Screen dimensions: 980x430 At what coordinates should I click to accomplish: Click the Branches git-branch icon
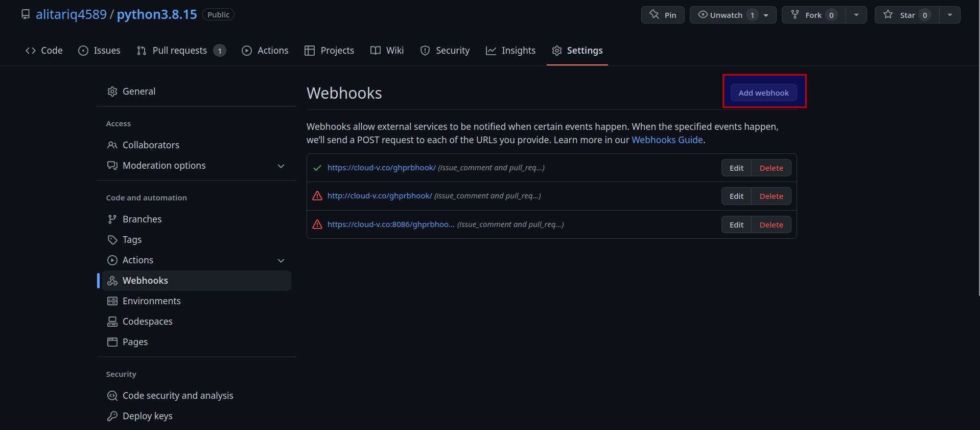click(x=112, y=219)
